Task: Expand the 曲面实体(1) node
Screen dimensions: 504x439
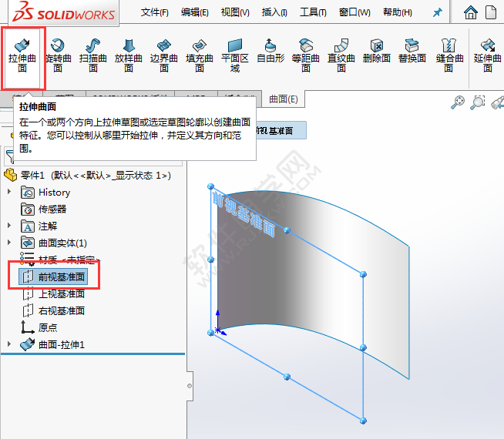Action: (x=9, y=243)
